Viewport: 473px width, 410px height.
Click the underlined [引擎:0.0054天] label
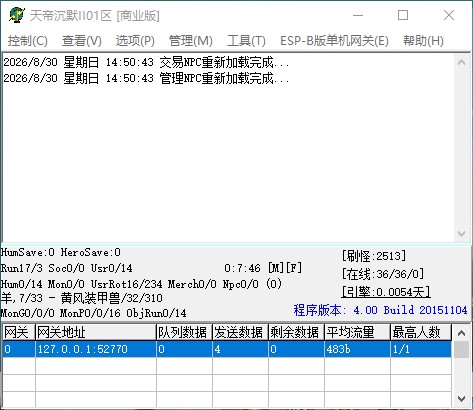pyautogui.click(x=386, y=292)
